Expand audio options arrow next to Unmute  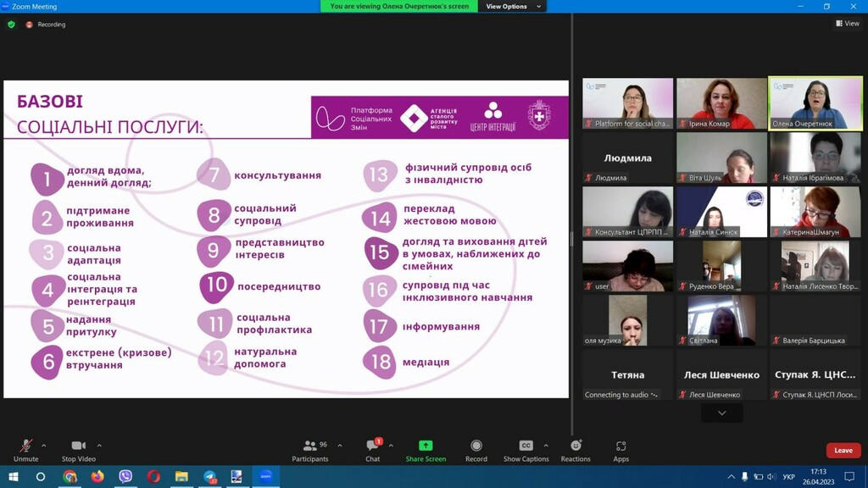tap(44, 446)
